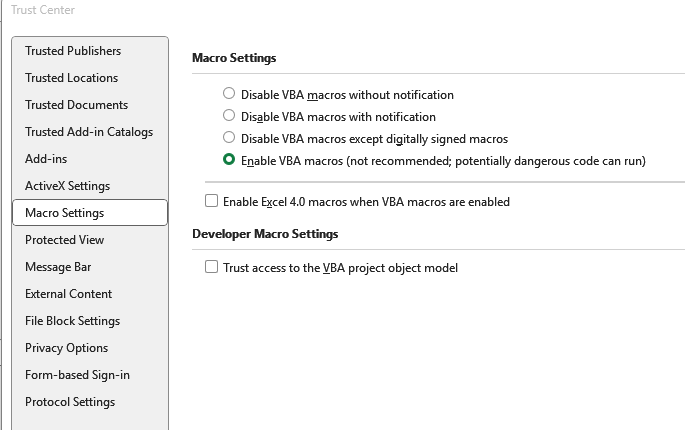Screen dimensions: 685x430
Task: Choose Disable VBA macros except digitally signed
Action: (x=229, y=138)
